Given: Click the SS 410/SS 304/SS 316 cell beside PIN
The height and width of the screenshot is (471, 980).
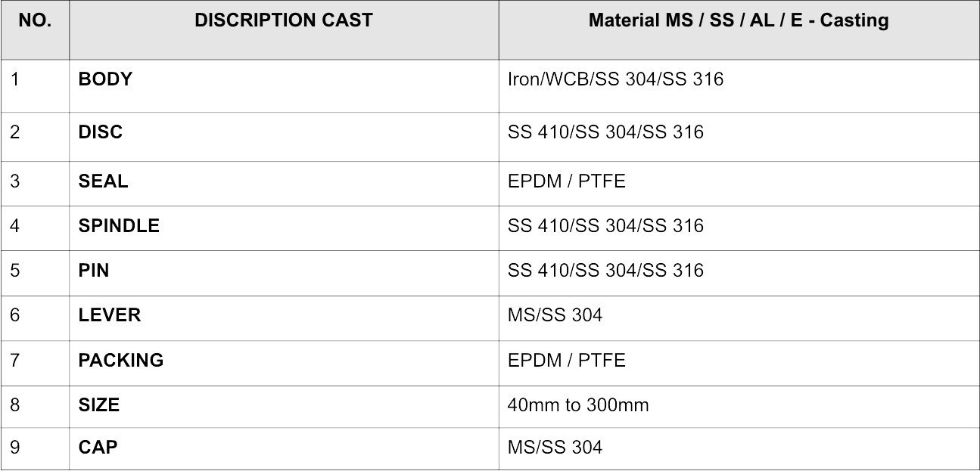Looking at the screenshot, I should coord(739,271).
